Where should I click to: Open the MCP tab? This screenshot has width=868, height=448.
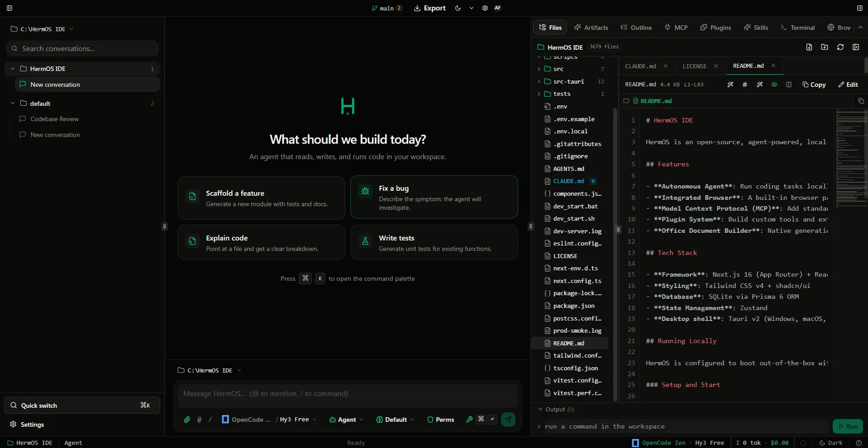tap(676, 28)
